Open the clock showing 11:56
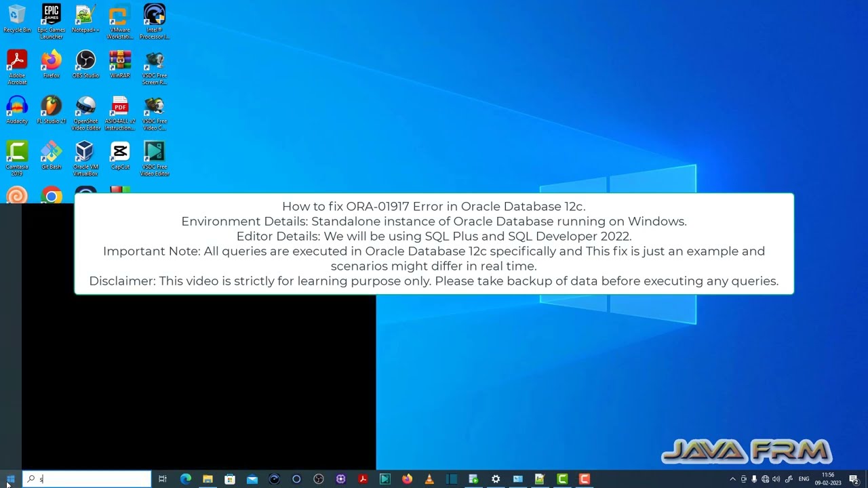 pyautogui.click(x=828, y=479)
